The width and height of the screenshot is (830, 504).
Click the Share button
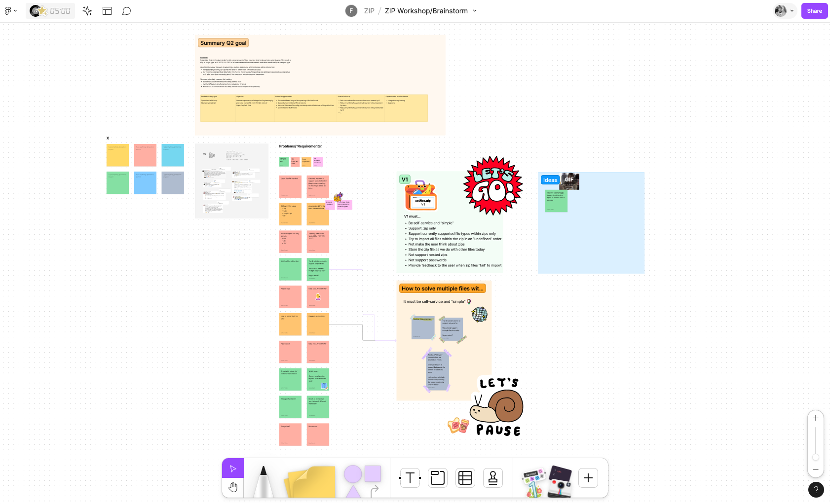tap(815, 11)
